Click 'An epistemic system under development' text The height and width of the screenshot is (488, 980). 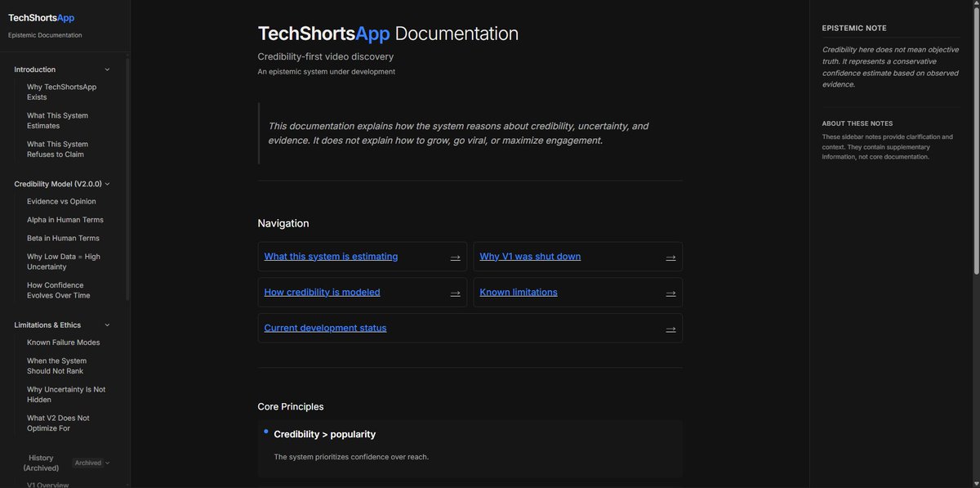[327, 72]
